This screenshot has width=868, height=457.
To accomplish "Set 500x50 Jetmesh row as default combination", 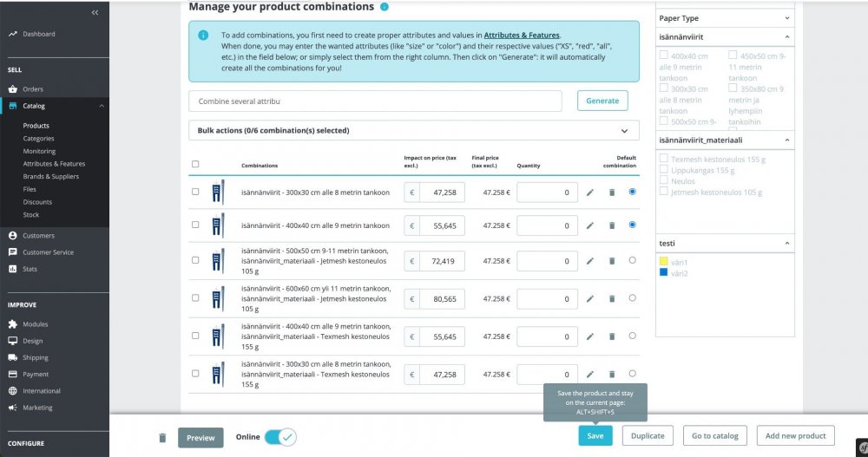I will click(x=632, y=261).
